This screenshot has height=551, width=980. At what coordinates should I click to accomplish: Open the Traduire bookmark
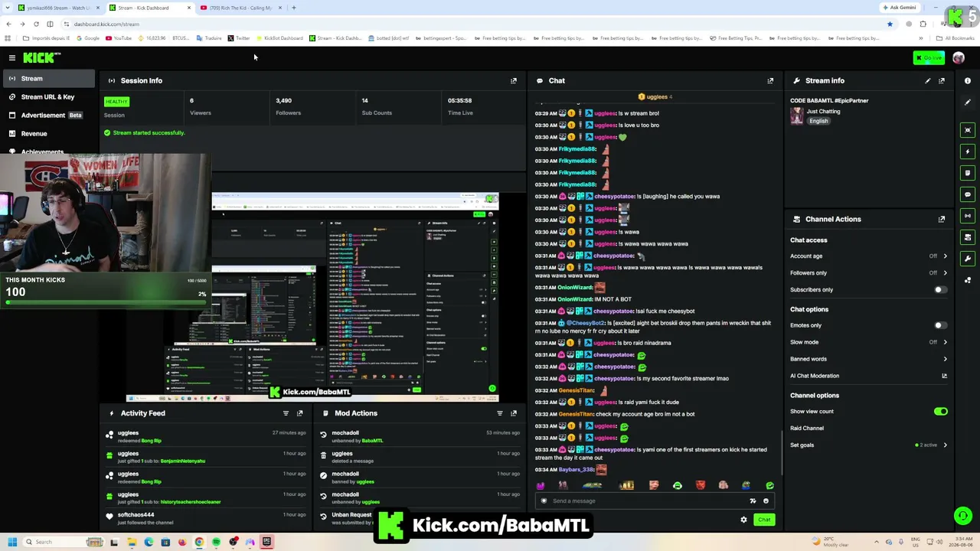tap(209, 38)
